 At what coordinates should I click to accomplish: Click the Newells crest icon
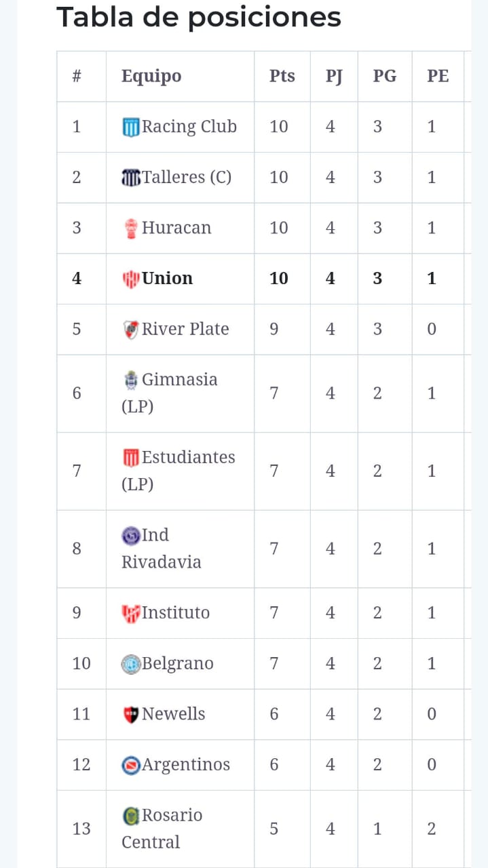click(x=131, y=714)
